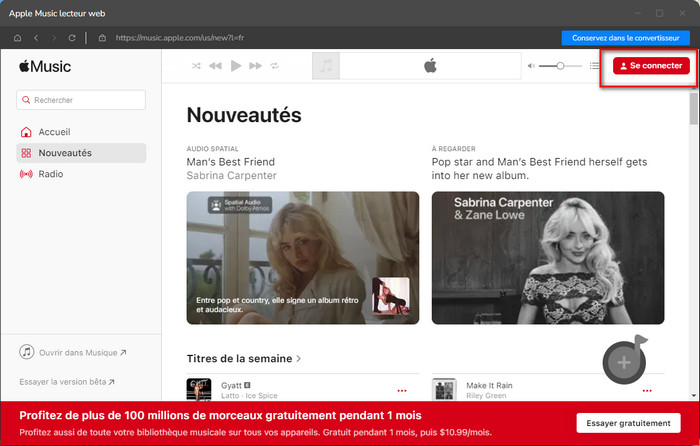The height and width of the screenshot is (446, 700).
Task: Mute with the speaker icon
Action: (531, 66)
